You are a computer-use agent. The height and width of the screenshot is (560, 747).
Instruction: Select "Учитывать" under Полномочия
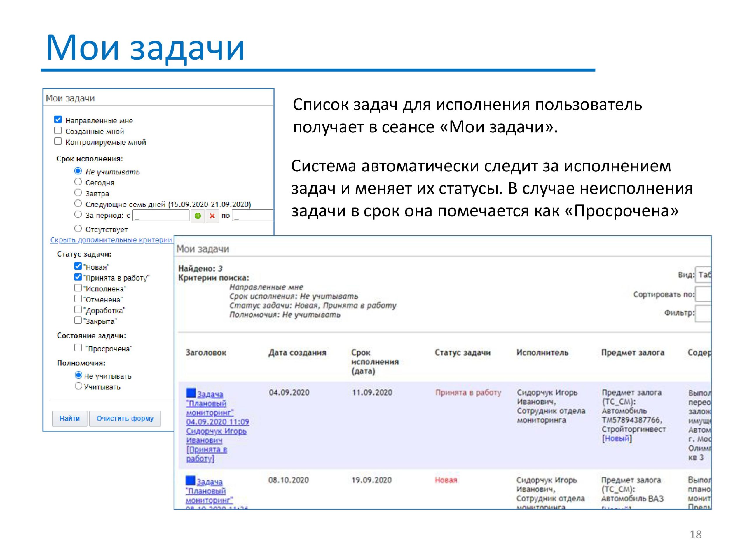[78, 386]
